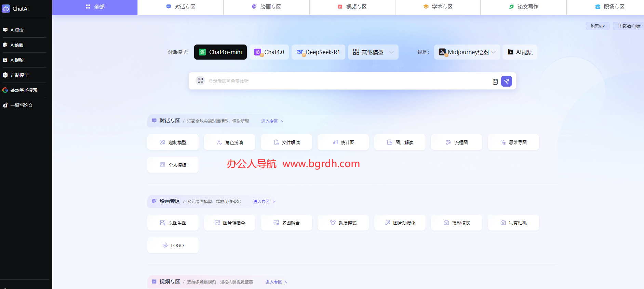Screen dimensions: 644x289
Task: Open the 角色扮演 card
Action: point(230,142)
